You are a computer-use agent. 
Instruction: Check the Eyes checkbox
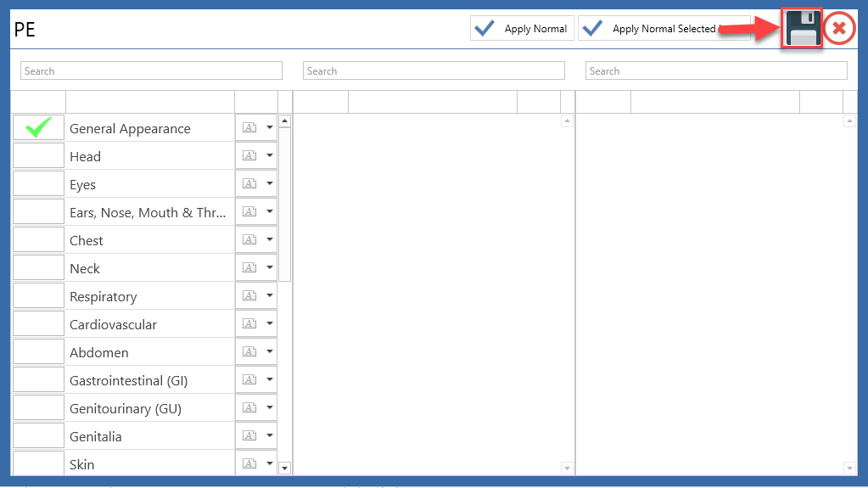click(38, 183)
